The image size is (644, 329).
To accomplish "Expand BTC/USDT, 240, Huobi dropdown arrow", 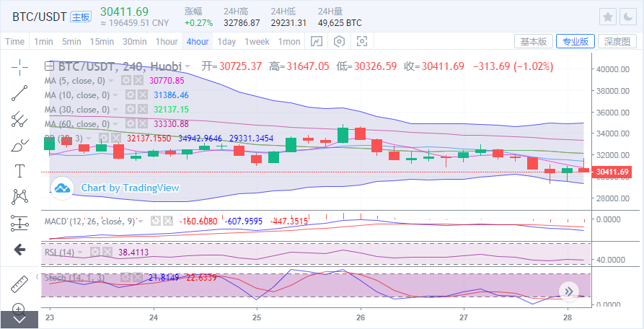I will click(x=188, y=66).
